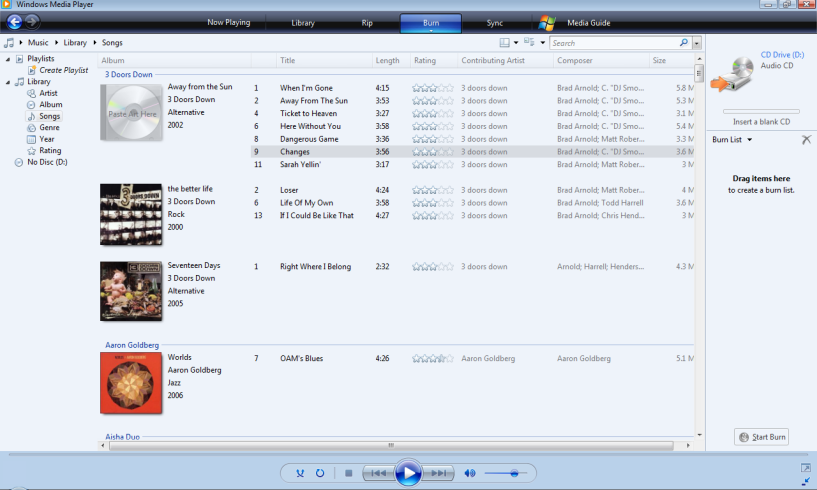The width and height of the screenshot is (817, 490).
Task: Click the horizontal scrollbar under the song list
Action: tap(390, 445)
